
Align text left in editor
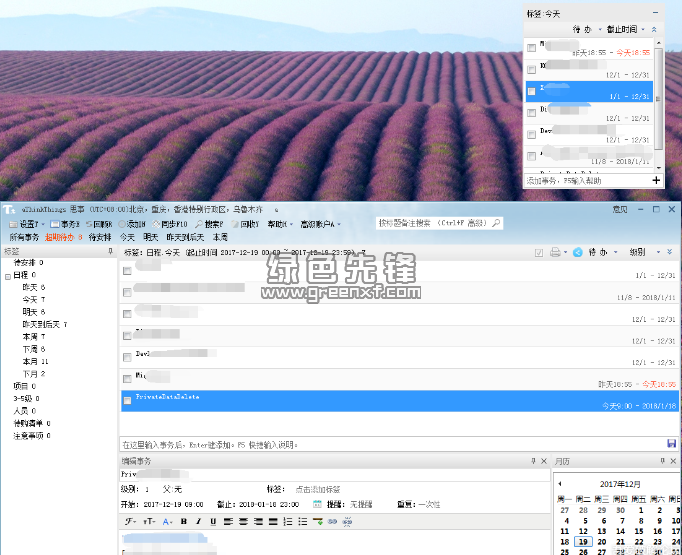(x=228, y=522)
